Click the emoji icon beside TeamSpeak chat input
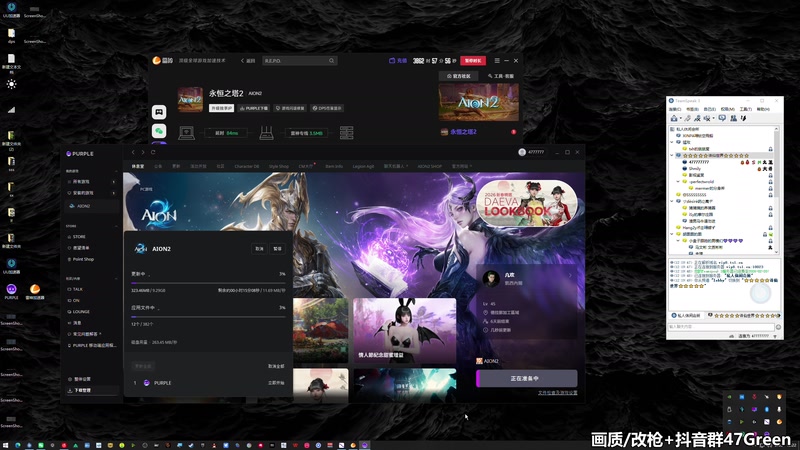 point(779,327)
